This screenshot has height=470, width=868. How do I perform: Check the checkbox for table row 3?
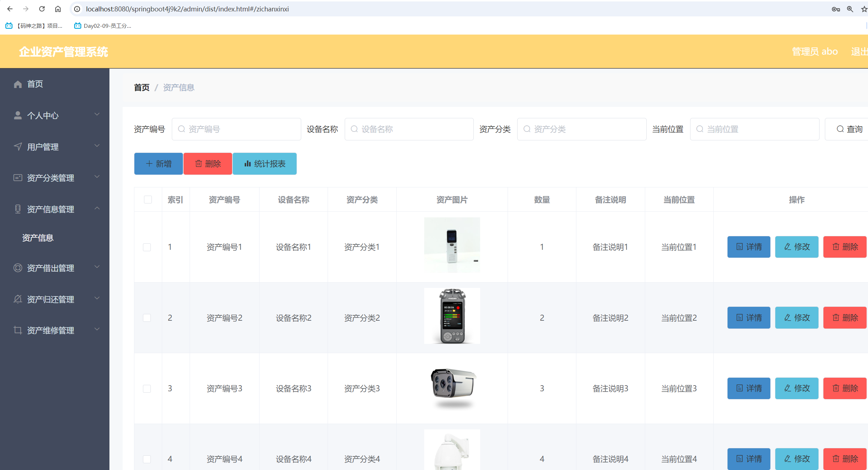pyautogui.click(x=147, y=388)
